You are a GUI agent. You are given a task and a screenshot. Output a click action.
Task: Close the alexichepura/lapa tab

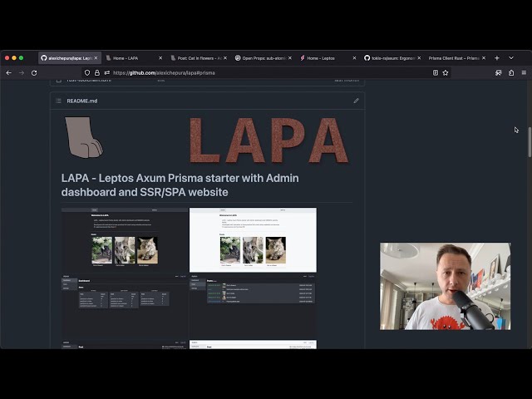pos(96,58)
